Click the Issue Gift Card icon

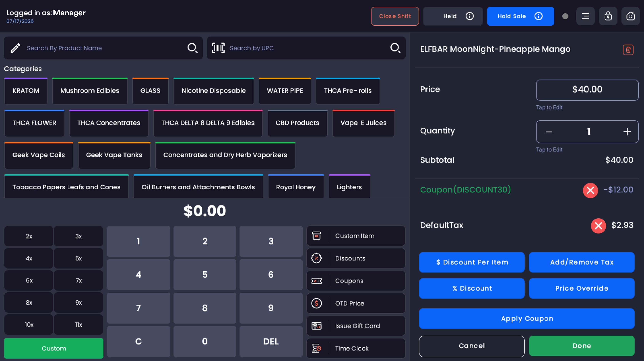click(x=316, y=326)
